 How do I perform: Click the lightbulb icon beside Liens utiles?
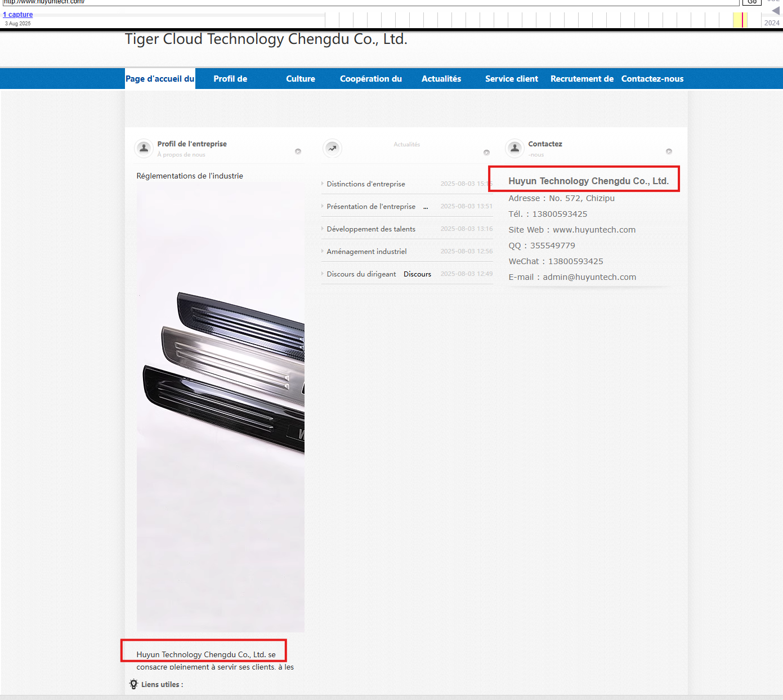[x=133, y=684]
